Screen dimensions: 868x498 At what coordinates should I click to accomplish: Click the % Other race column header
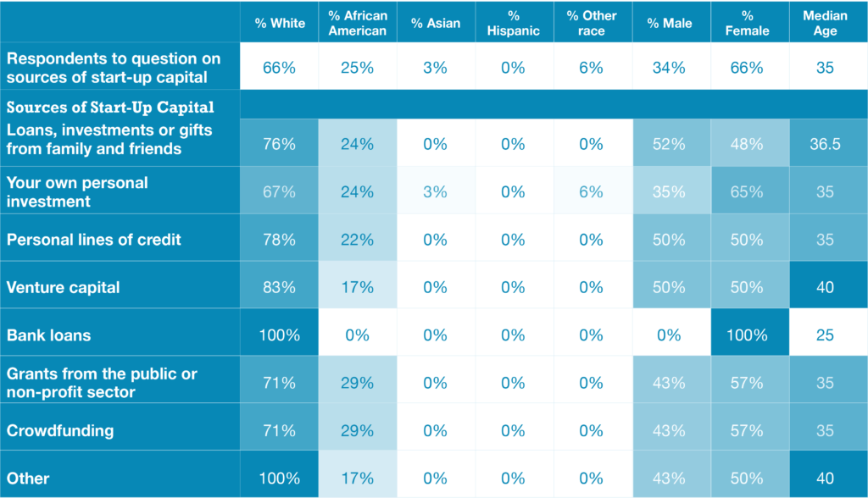click(591, 23)
